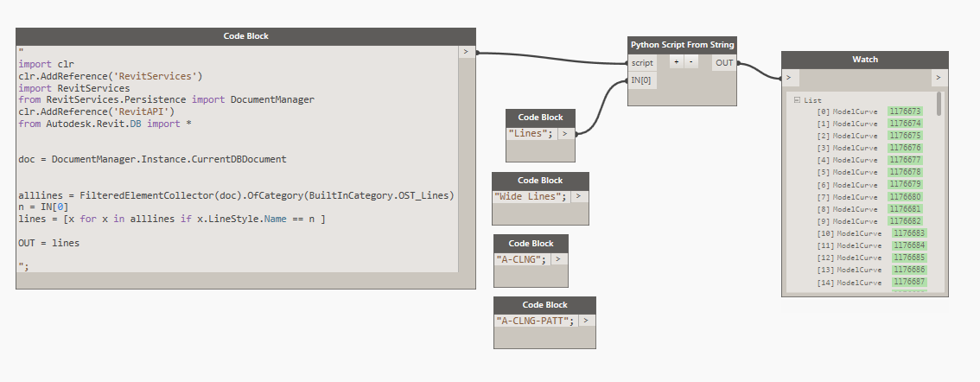This screenshot has height=382, width=980.
Task: Click the "OUT = lines" code line
Action: tap(48, 243)
